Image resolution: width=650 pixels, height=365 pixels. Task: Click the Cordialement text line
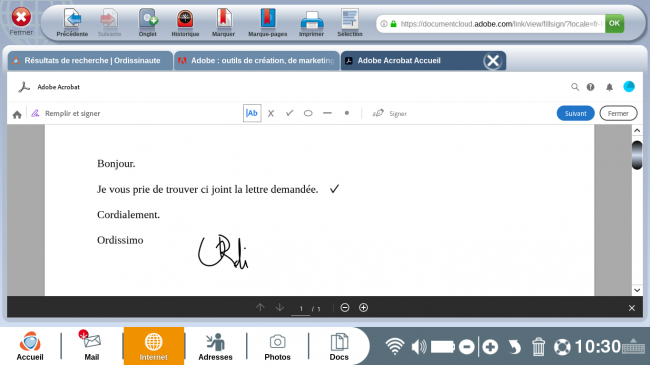pos(128,215)
